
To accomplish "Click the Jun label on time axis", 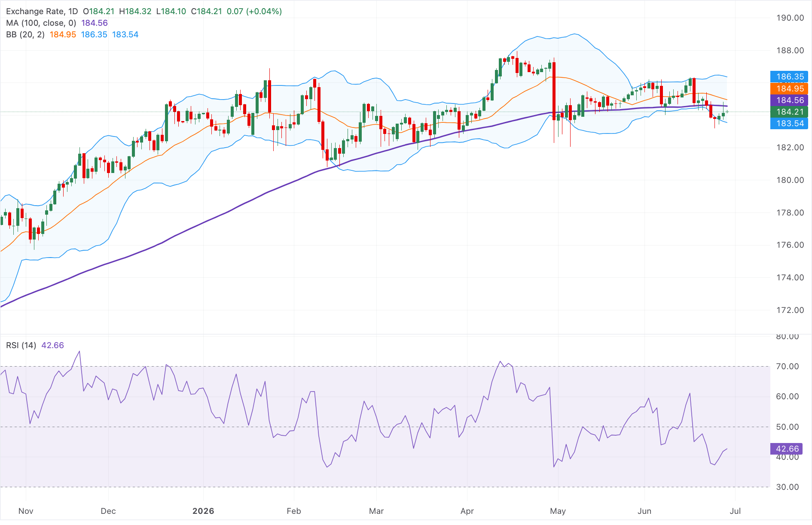I will coord(644,511).
